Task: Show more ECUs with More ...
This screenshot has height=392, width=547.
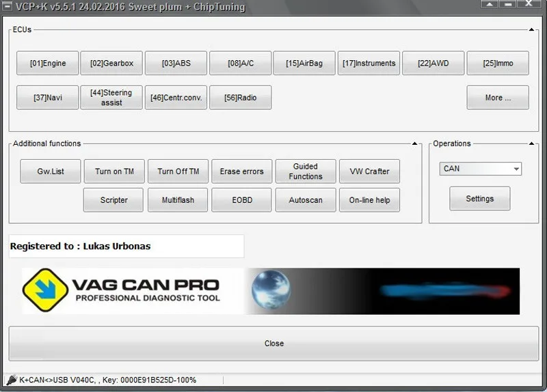Action: pyautogui.click(x=498, y=98)
